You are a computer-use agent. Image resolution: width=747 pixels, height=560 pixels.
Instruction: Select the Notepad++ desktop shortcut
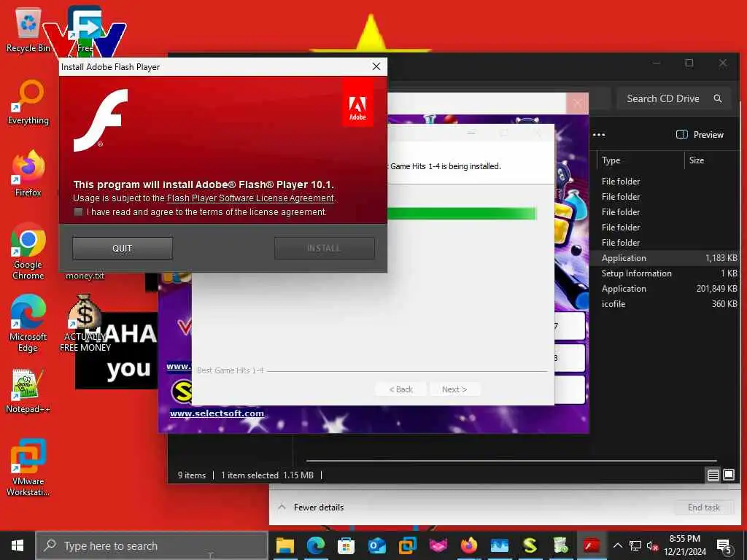pyautogui.click(x=28, y=391)
